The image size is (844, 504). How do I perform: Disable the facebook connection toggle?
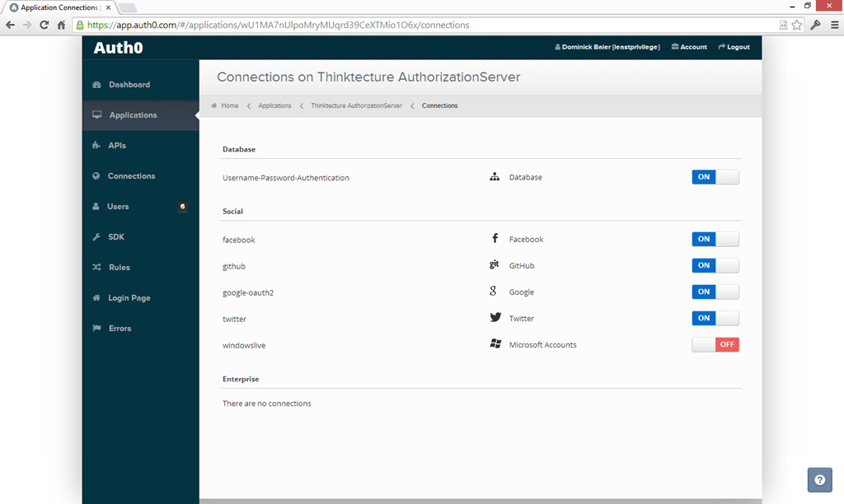[715, 239]
